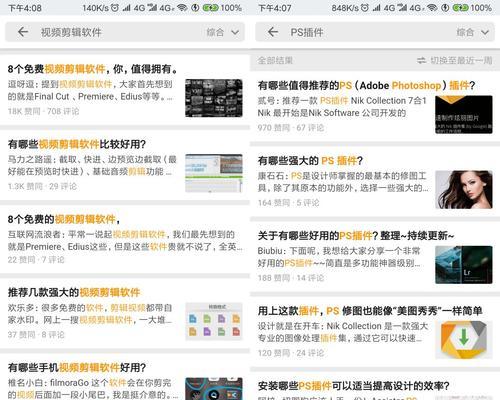The image size is (500, 400).
Task: Tap the woman portrait thumbnail
Action: coord(464,190)
